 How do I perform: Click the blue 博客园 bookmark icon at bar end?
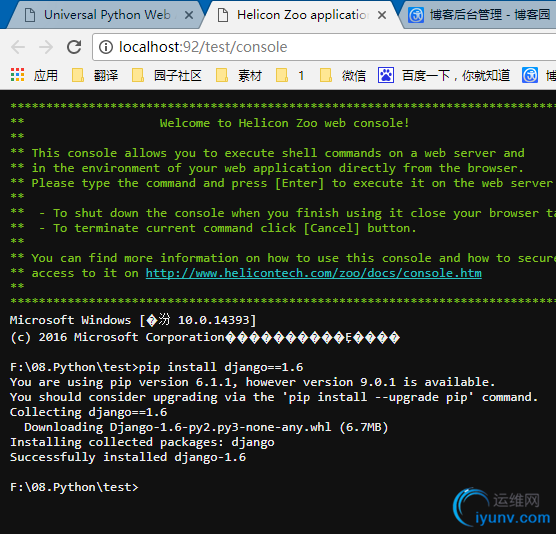coord(530,75)
